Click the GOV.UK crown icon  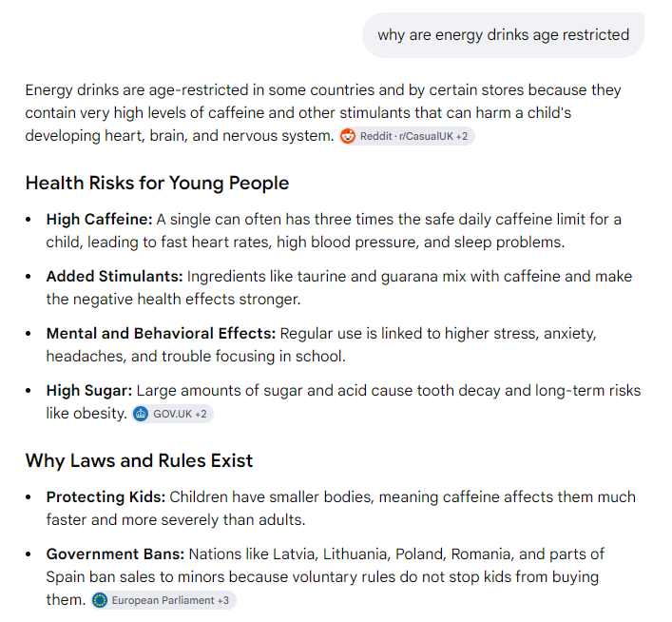click(141, 414)
